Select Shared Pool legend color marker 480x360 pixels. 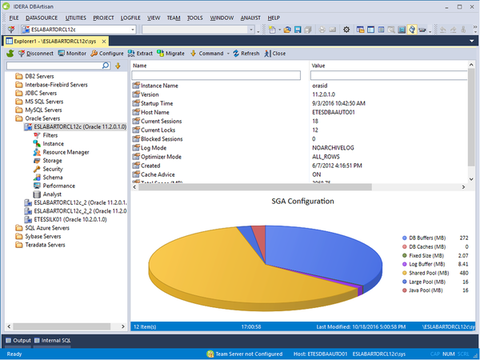404,273
